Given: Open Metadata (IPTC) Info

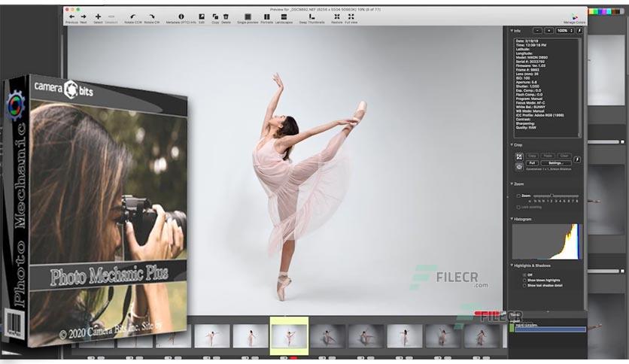Looking at the screenshot, I should coord(181,17).
